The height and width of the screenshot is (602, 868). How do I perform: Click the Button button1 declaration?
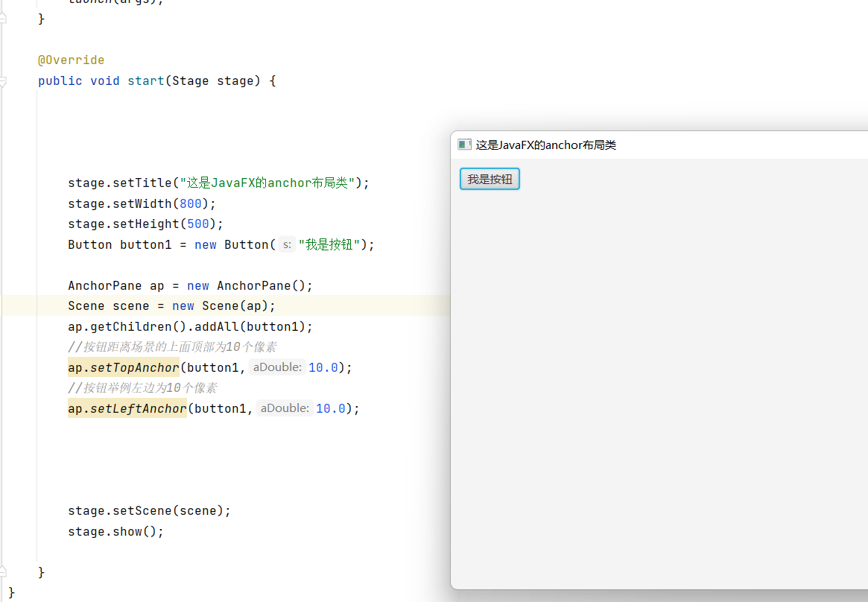[221, 244]
